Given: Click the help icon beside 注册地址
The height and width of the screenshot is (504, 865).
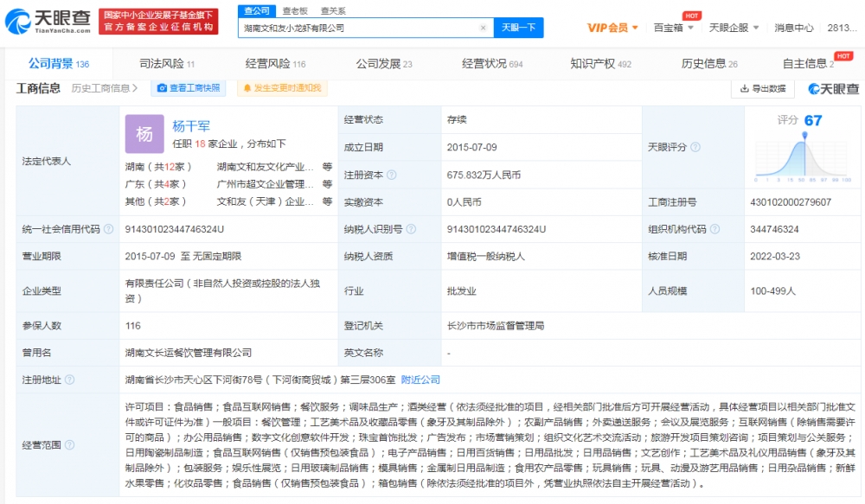Looking at the screenshot, I should pyautogui.click(x=69, y=380).
